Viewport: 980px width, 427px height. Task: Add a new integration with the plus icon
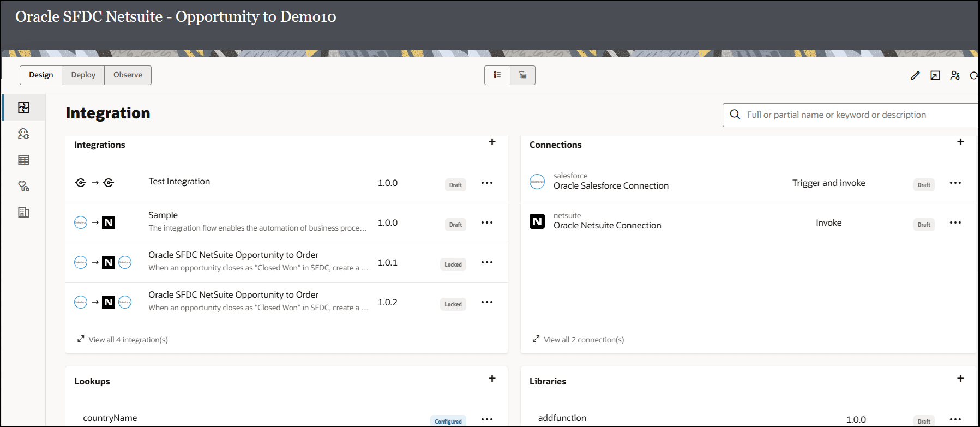(492, 142)
